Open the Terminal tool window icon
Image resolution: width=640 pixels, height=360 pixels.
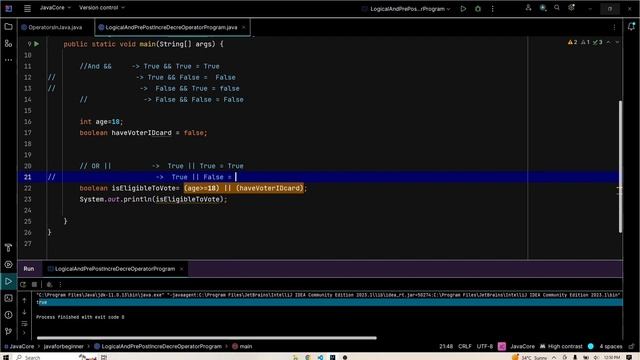click(8, 298)
